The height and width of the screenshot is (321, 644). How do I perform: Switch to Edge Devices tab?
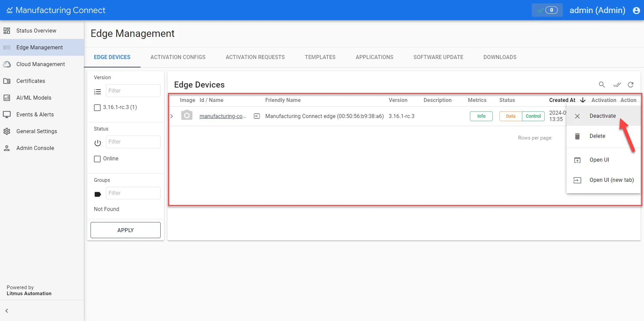click(x=112, y=57)
